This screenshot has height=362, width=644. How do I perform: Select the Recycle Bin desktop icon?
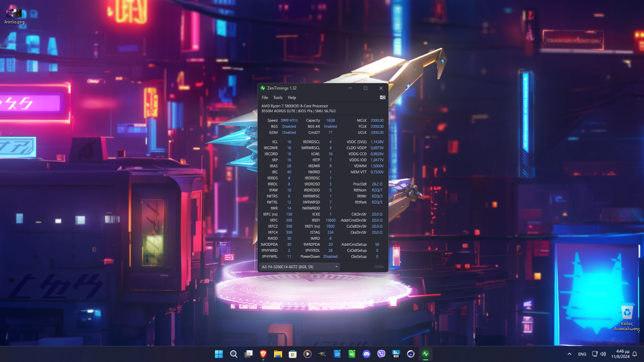point(627,318)
